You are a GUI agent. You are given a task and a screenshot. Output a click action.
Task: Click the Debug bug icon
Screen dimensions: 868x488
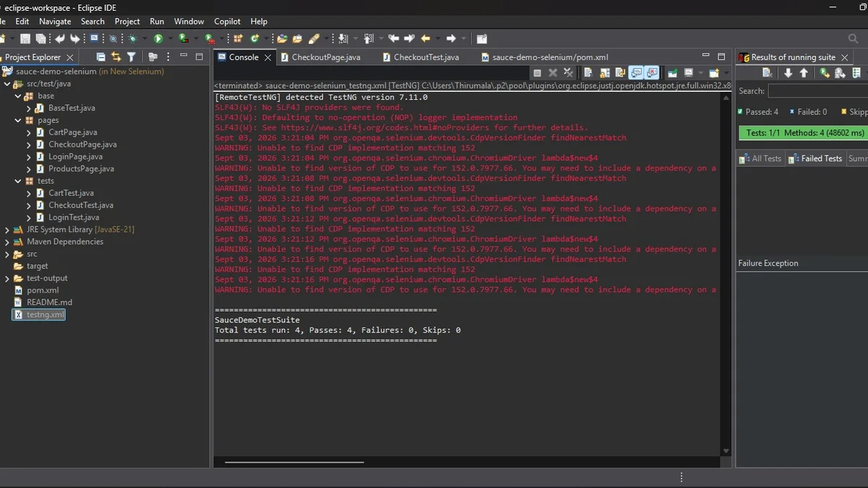click(x=133, y=38)
